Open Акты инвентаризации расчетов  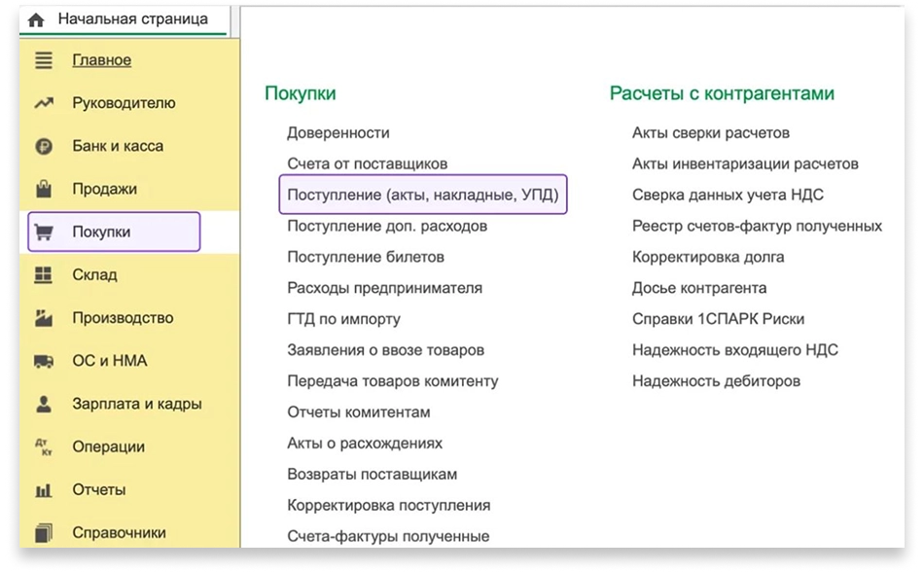click(x=745, y=163)
